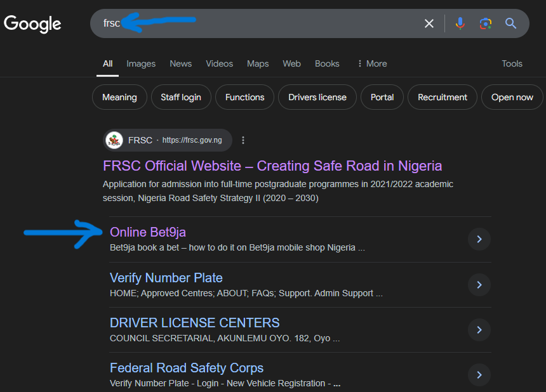The height and width of the screenshot is (392, 546).
Task: Click 'Verify Number Plate - Login' snippet text
Action: (225, 383)
